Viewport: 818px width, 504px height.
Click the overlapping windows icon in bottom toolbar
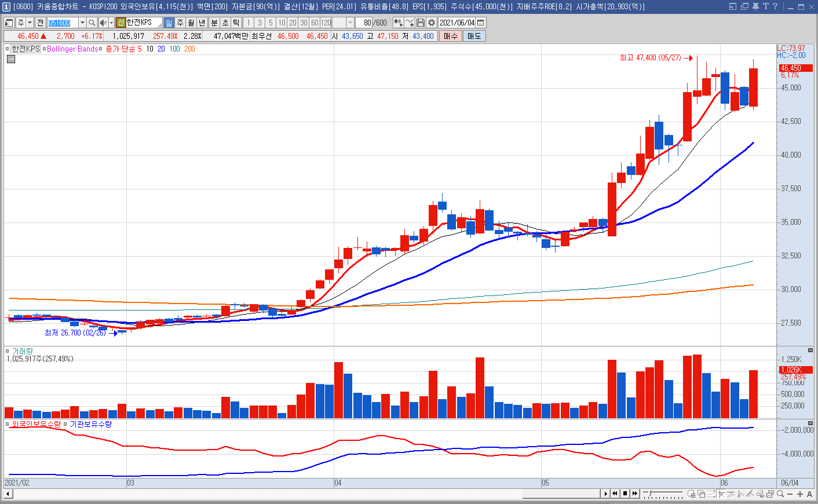701,494
